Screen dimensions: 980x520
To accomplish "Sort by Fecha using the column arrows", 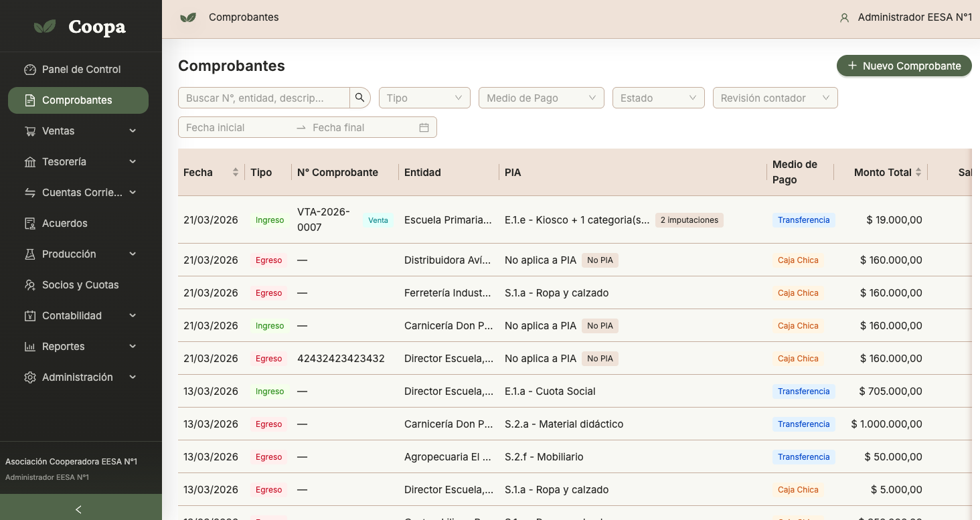I will [x=236, y=172].
